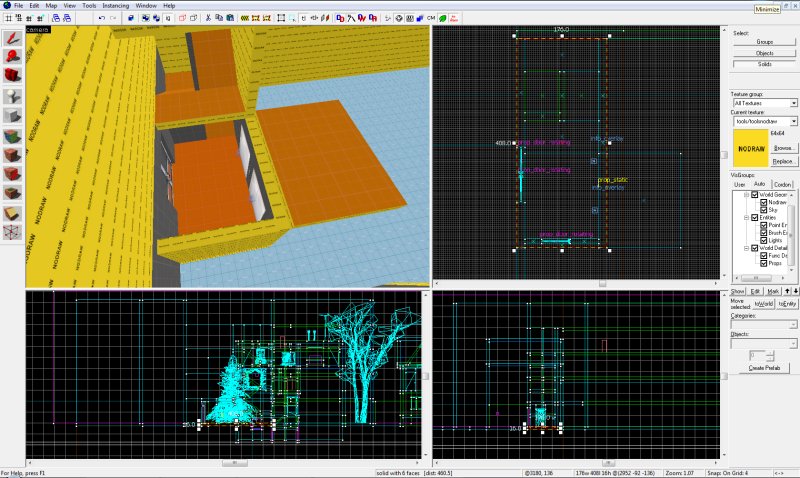
Task: Click the Carve toolbar icon
Action: [131, 18]
